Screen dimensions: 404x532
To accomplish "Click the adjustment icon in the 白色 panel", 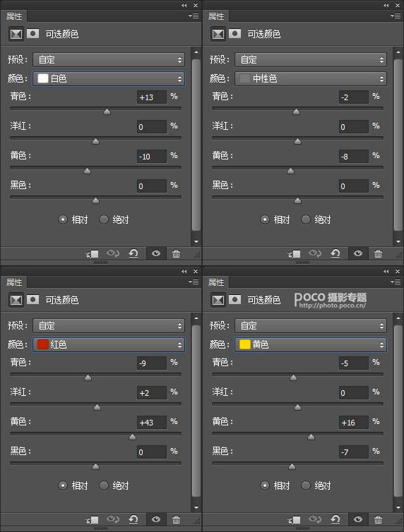I will click(x=16, y=34).
